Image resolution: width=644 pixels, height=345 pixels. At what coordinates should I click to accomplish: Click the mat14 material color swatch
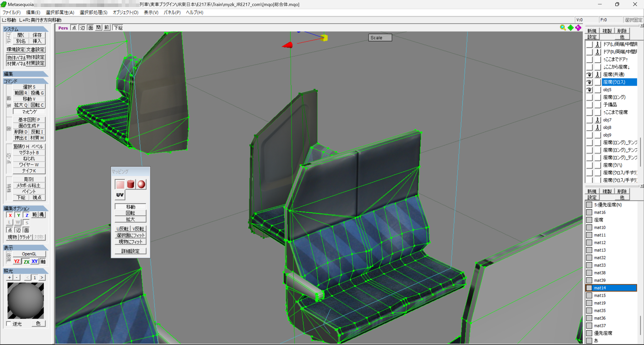click(589, 288)
